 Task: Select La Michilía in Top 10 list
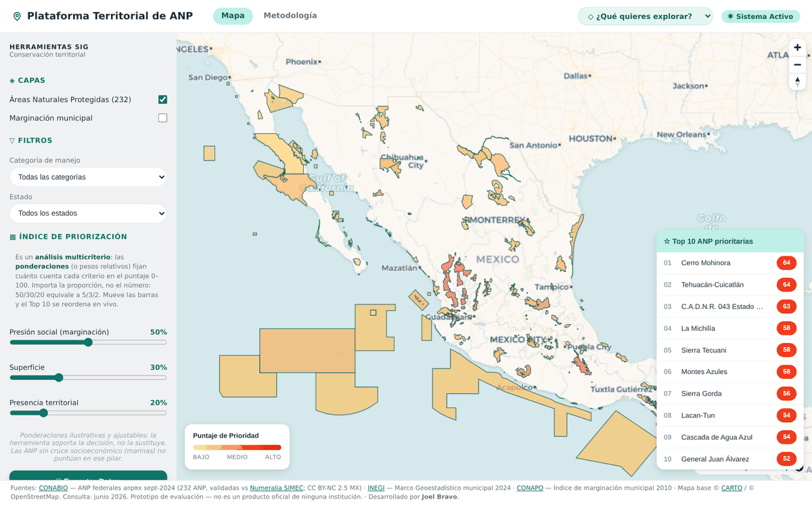tap(730, 328)
